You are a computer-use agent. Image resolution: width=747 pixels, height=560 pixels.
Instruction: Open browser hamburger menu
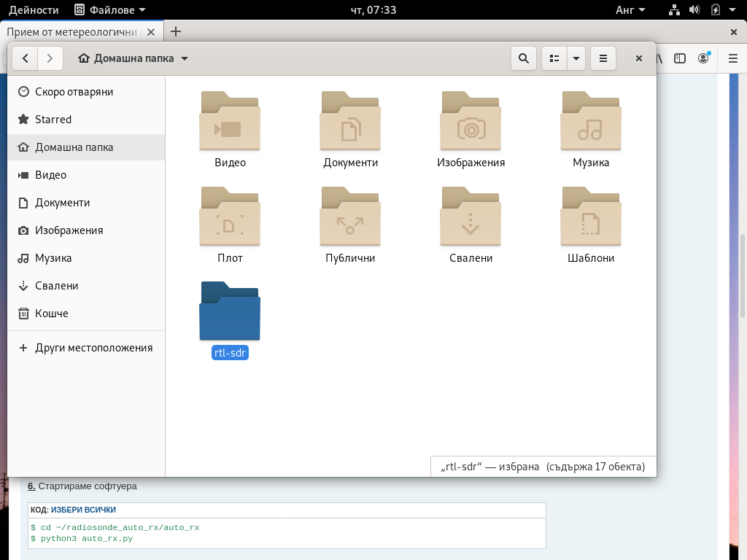733,58
